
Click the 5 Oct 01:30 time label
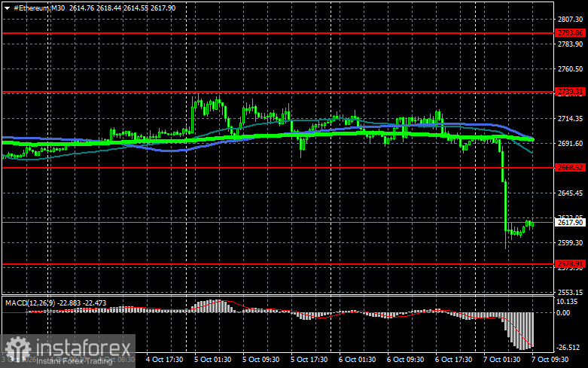tap(212, 360)
